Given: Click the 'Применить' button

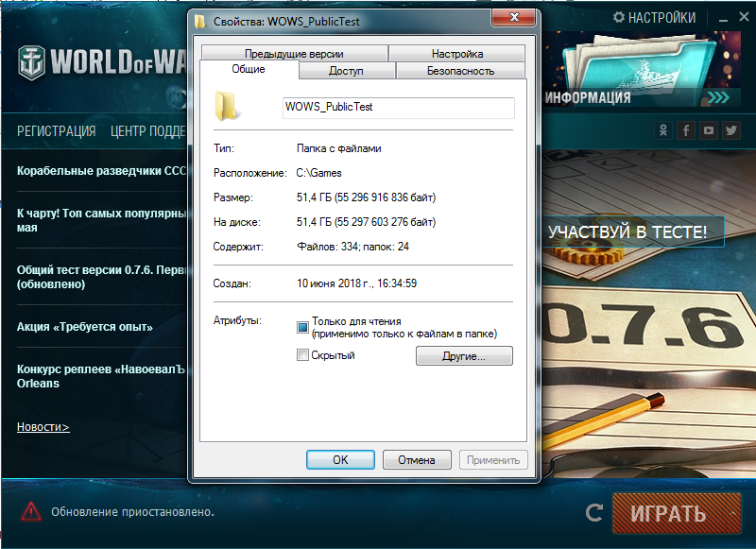Looking at the screenshot, I should pyautogui.click(x=493, y=460).
